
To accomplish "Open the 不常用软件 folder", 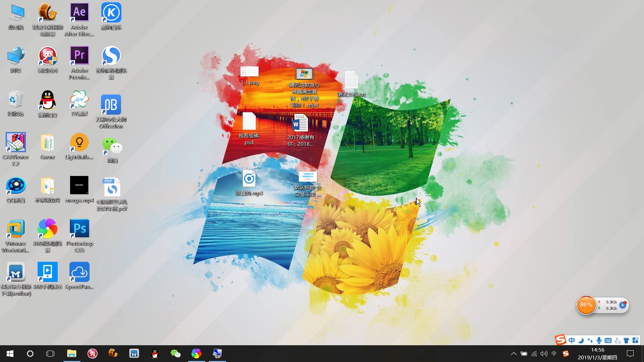I will click(x=48, y=190).
